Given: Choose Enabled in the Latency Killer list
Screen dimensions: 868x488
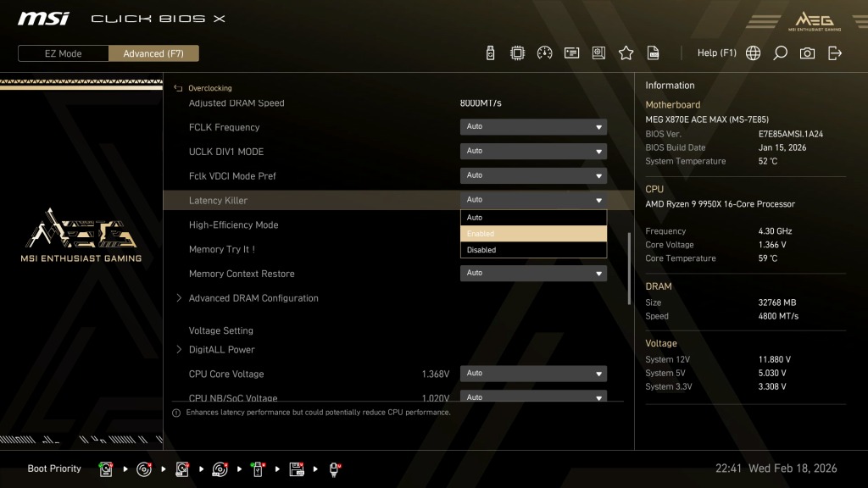Looking at the screenshot, I should [x=533, y=234].
